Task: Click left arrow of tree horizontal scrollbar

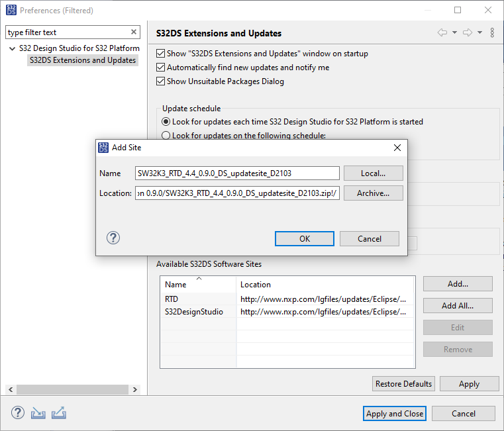Action: pyautogui.click(x=11, y=389)
